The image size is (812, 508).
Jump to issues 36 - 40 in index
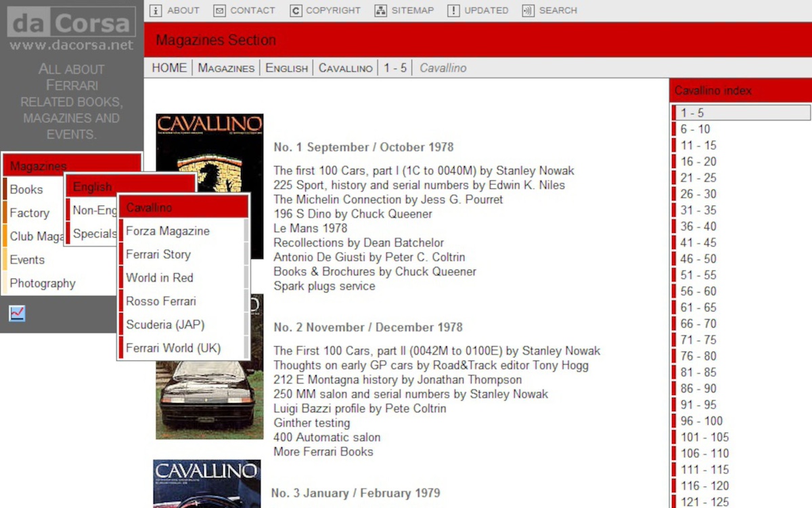pos(741,227)
